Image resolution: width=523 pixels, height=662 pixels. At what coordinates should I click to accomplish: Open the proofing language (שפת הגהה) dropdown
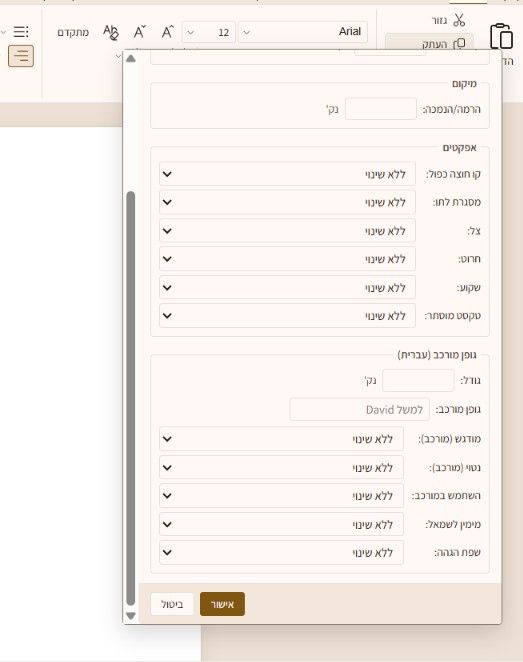pyautogui.click(x=281, y=552)
